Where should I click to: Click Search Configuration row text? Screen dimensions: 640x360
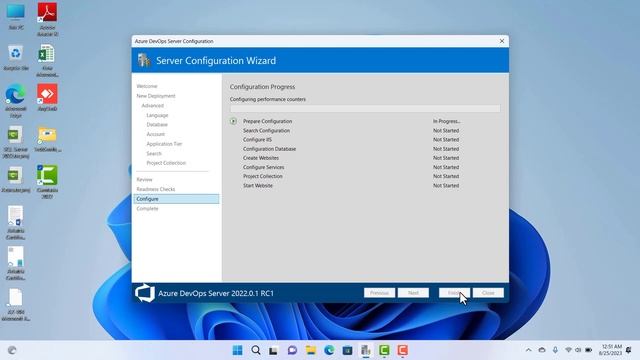click(266, 131)
